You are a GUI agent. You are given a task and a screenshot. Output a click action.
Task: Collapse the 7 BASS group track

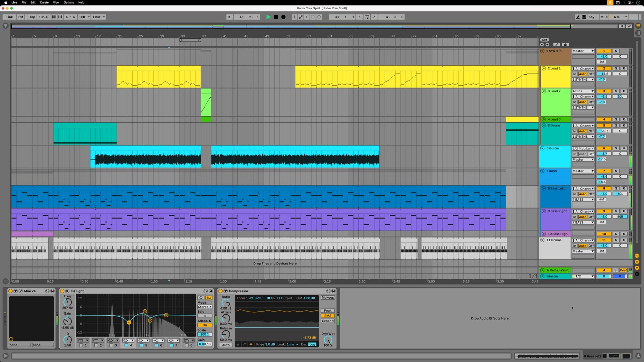point(542,171)
